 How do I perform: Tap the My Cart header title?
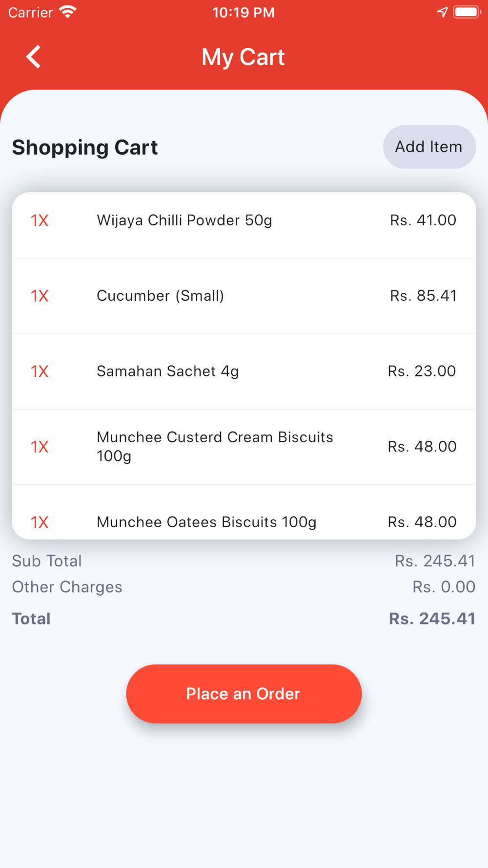[243, 57]
